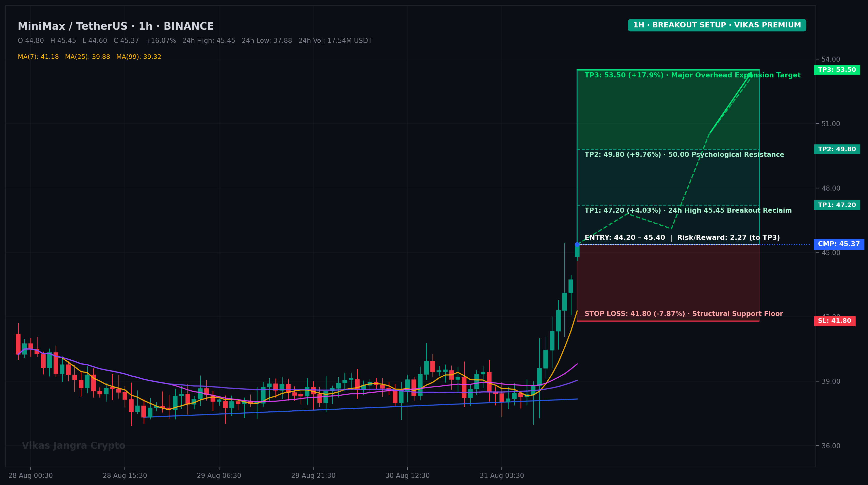Click the 51.00 price axis label

coord(831,124)
